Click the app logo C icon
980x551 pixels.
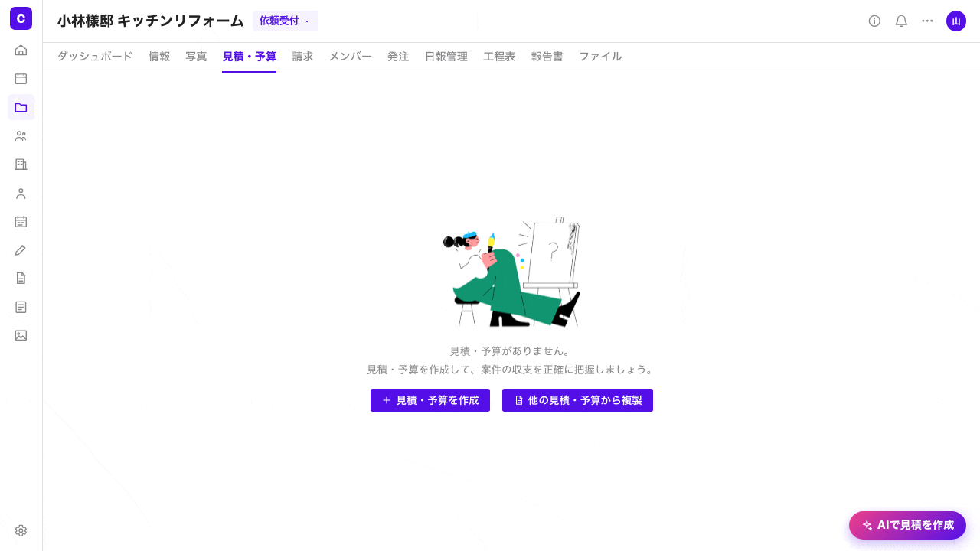21,18
